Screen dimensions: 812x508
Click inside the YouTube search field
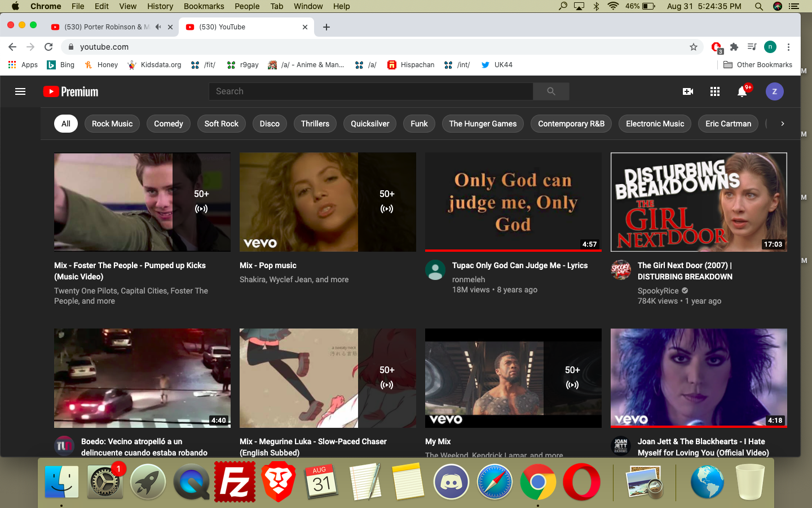[x=370, y=91]
